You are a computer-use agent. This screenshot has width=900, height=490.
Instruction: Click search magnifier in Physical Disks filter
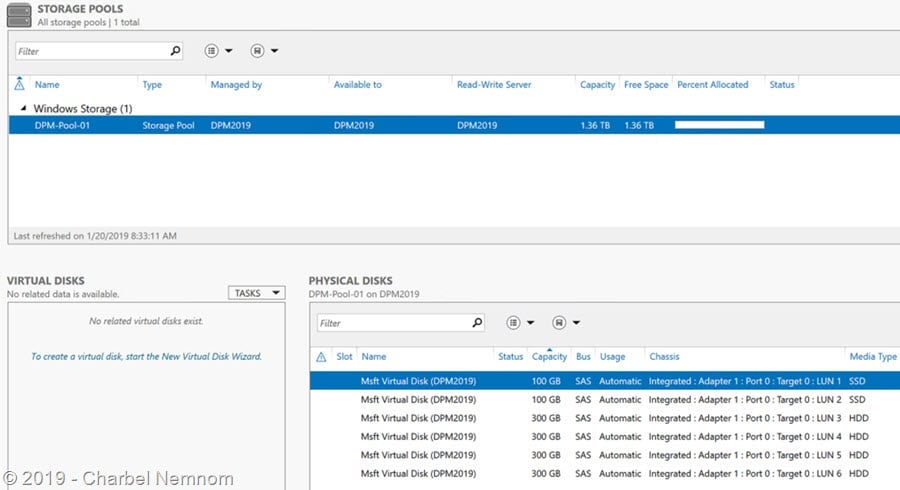click(x=477, y=322)
